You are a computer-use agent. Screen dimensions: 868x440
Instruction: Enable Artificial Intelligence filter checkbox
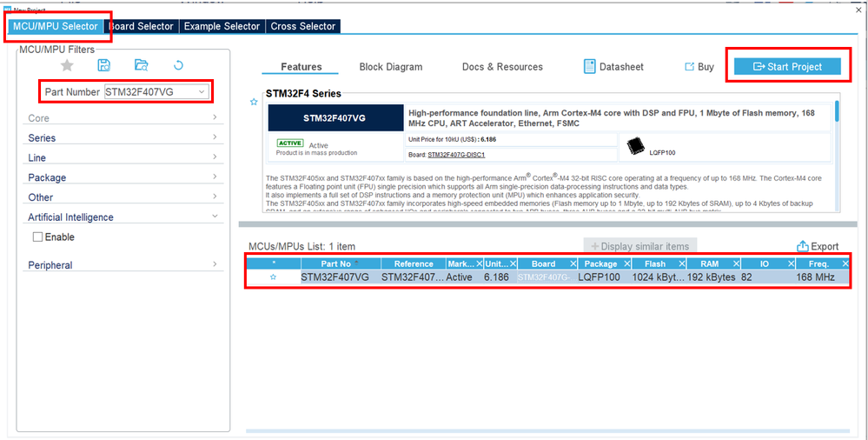37,237
